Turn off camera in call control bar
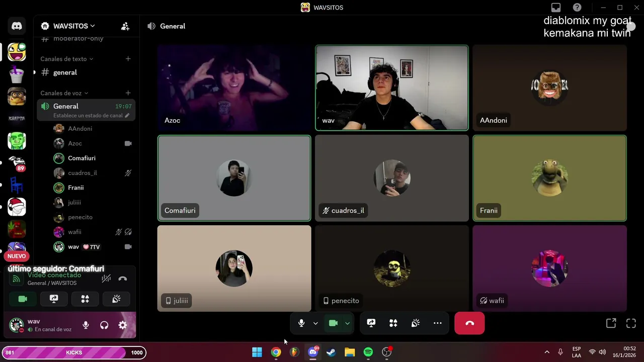This screenshot has height=362, width=644. [x=333, y=323]
